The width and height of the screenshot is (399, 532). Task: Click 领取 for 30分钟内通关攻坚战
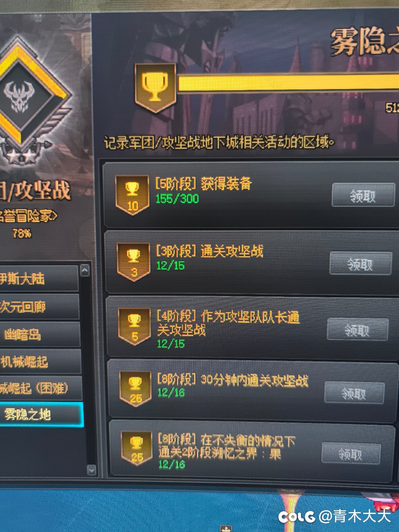click(354, 393)
